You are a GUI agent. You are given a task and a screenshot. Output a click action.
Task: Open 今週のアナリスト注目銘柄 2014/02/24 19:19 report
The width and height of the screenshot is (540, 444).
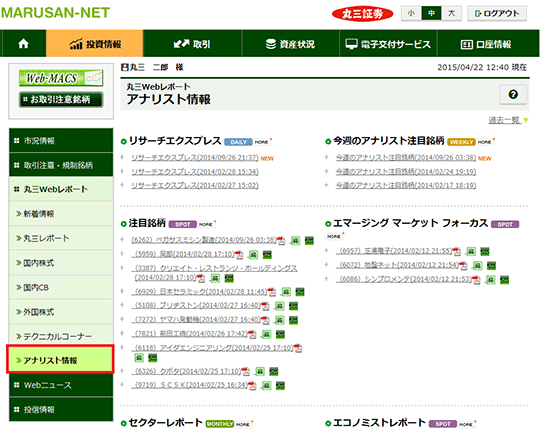tap(406, 171)
